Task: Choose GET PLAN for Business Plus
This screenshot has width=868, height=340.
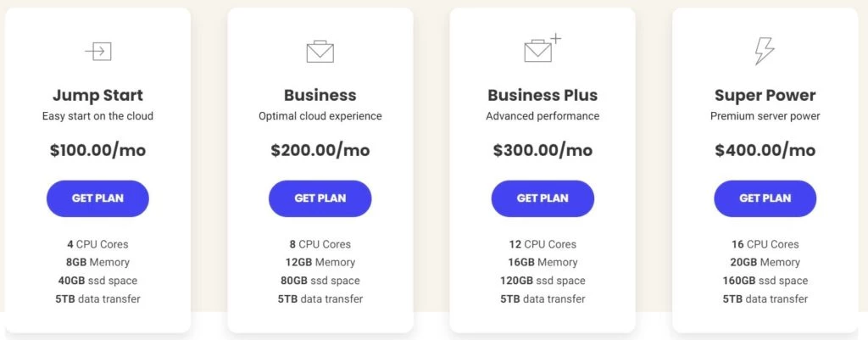Action: (x=542, y=198)
